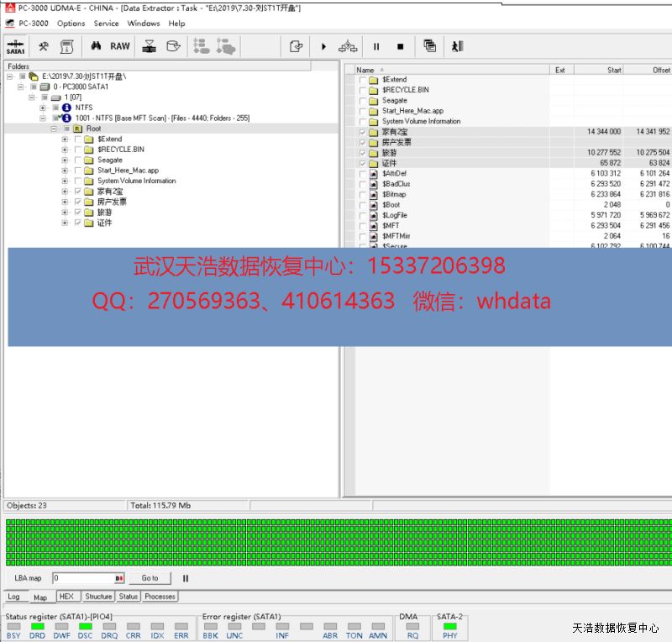This screenshot has width=672, height=642.
Task: Check the $Extend folder checkbox in tree
Action: [x=78, y=139]
